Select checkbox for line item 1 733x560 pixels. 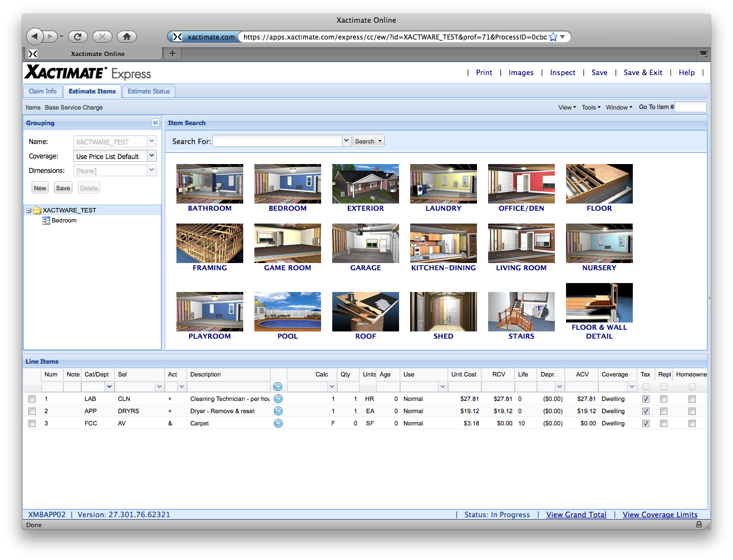[32, 399]
